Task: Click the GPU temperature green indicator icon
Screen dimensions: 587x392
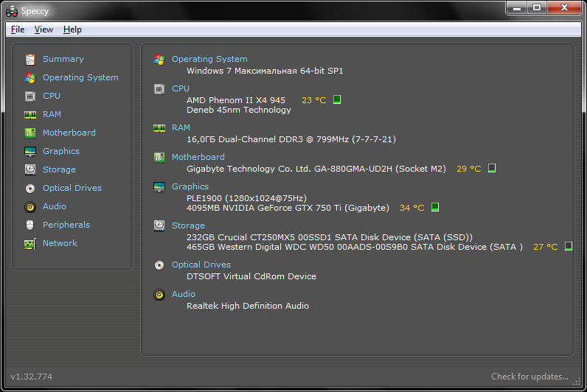Action: click(x=435, y=207)
